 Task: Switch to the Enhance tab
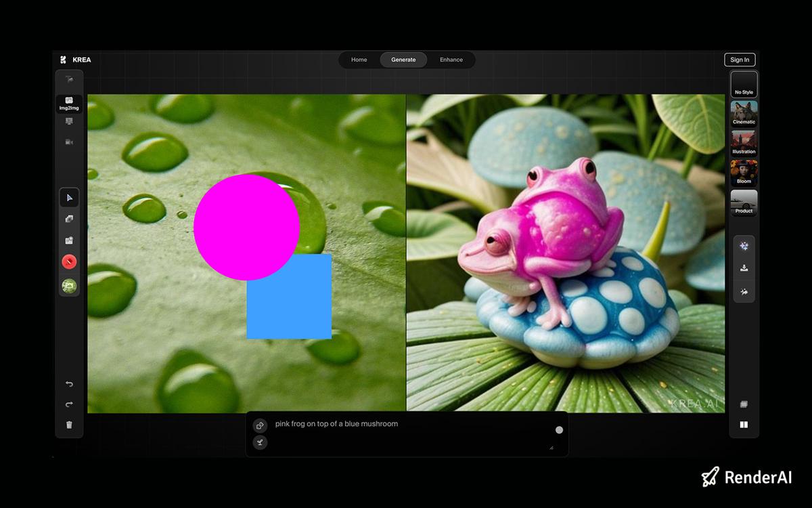[x=451, y=60]
